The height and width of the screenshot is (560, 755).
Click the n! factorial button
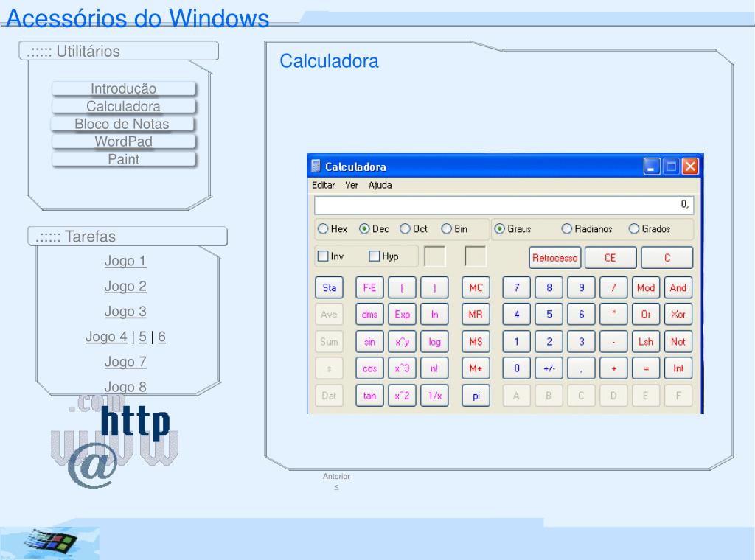pos(434,368)
